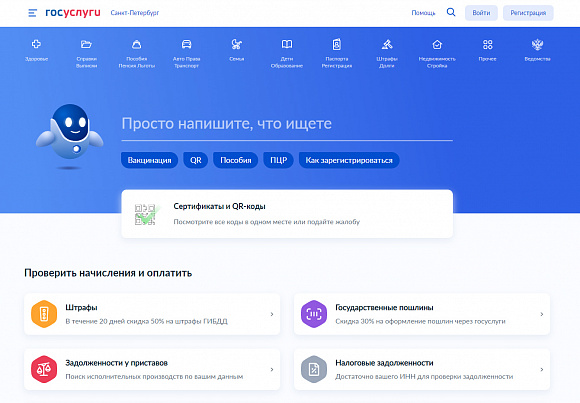Open Сертификаты и QR-коды card title
This screenshot has width=580, height=403.
pyautogui.click(x=219, y=206)
